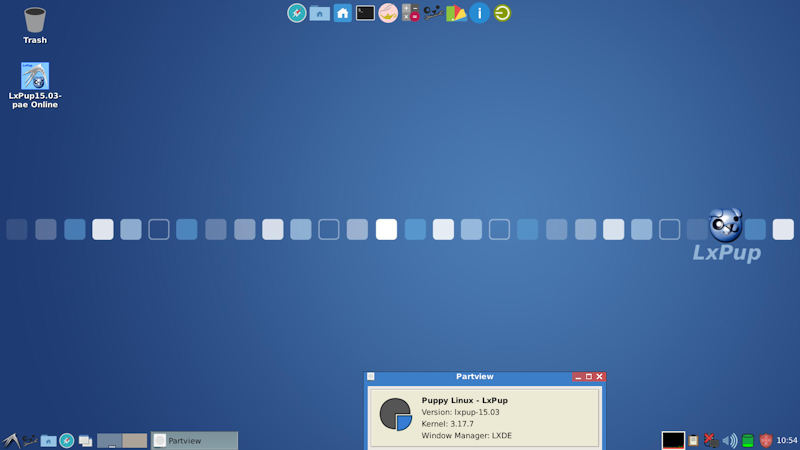
Task: Open the folder icon in bottom panel
Action: click(48, 441)
